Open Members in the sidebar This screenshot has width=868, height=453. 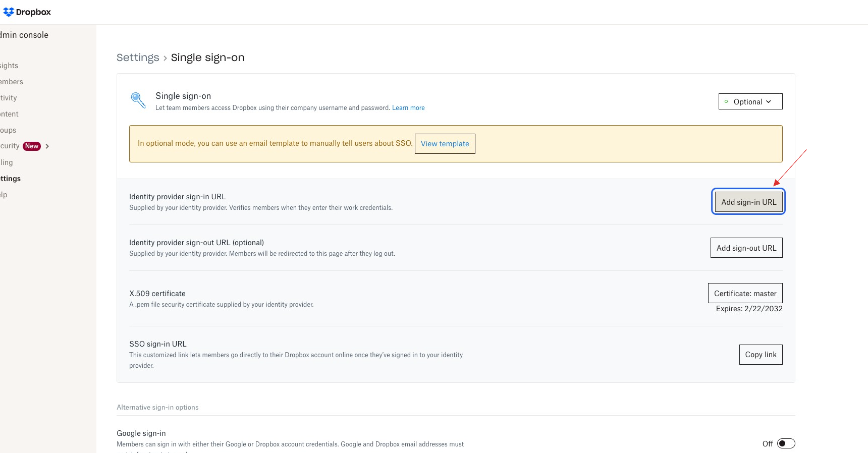tap(11, 82)
